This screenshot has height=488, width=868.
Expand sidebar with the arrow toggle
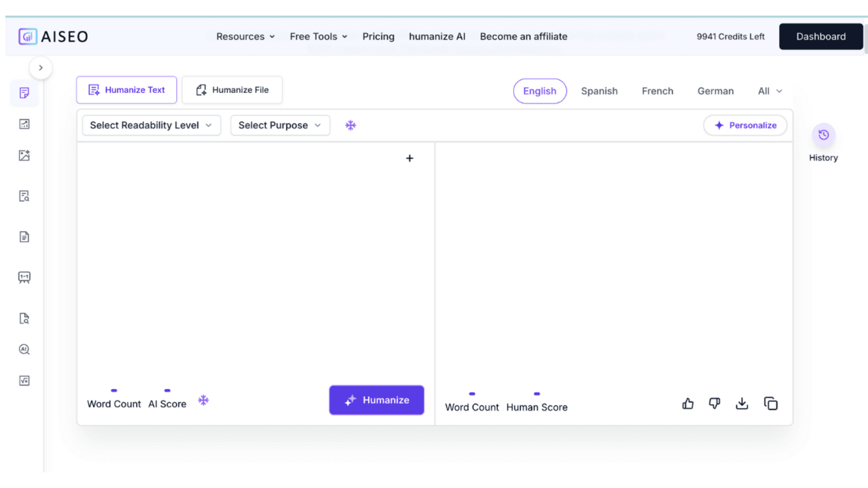(x=41, y=68)
